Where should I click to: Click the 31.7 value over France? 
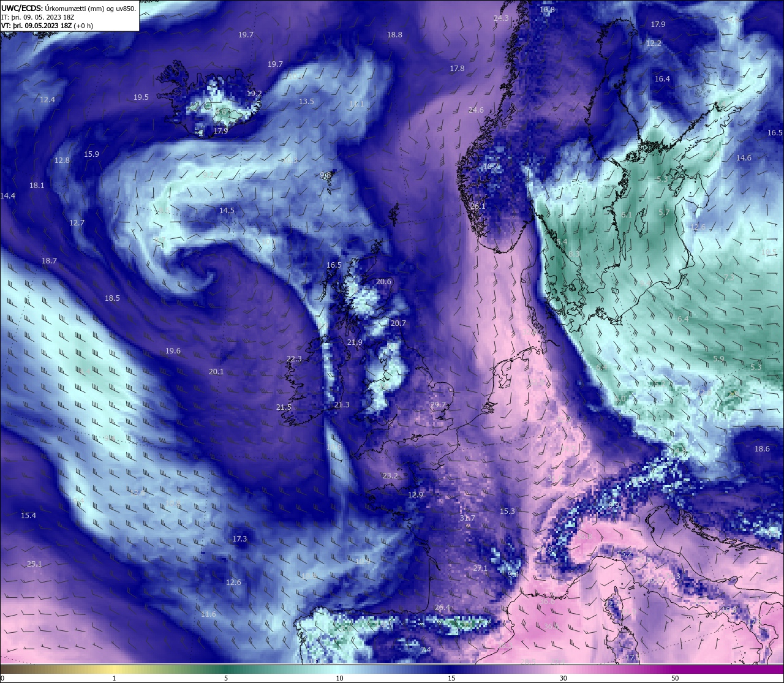click(467, 518)
